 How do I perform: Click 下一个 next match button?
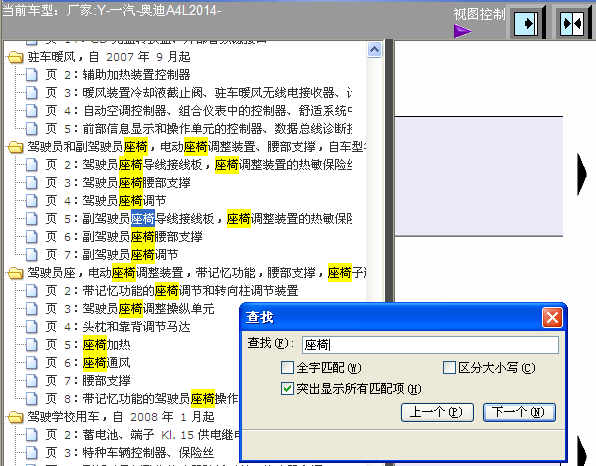(x=519, y=412)
